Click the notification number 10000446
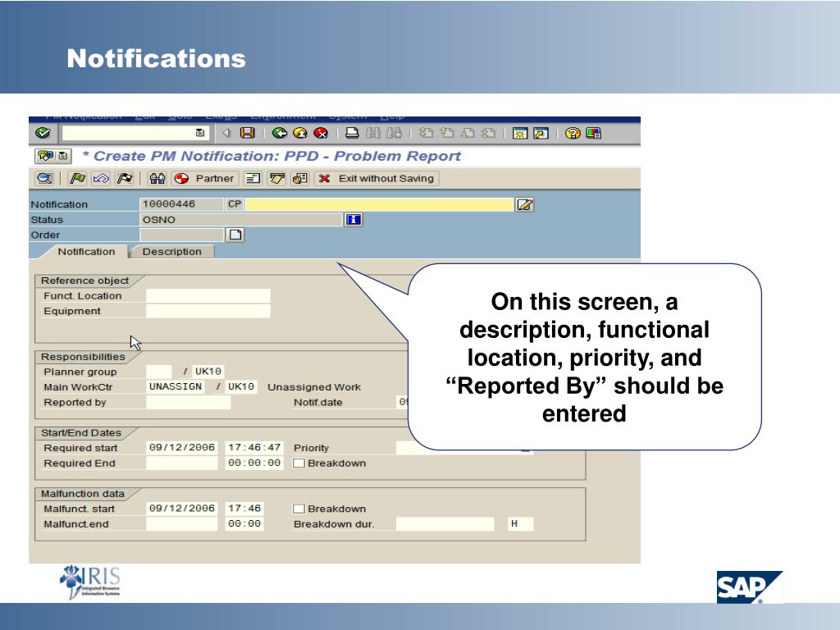This screenshot has width=840, height=630. click(181, 204)
